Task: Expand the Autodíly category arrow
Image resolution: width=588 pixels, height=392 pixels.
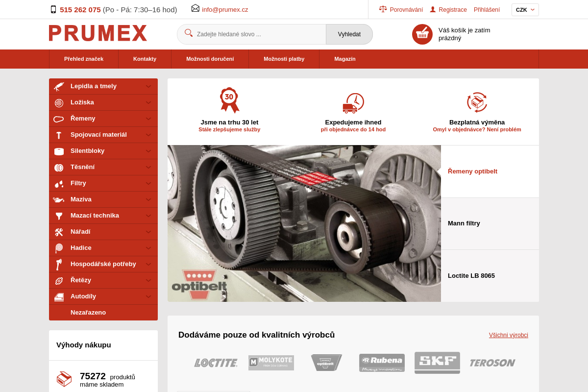Action: click(148, 296)
